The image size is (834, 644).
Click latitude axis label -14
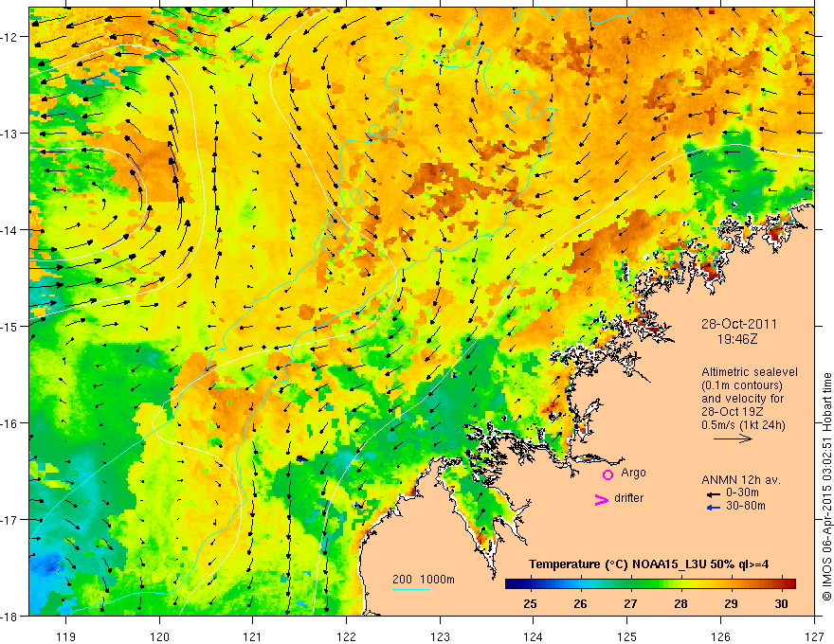[9, 230]
